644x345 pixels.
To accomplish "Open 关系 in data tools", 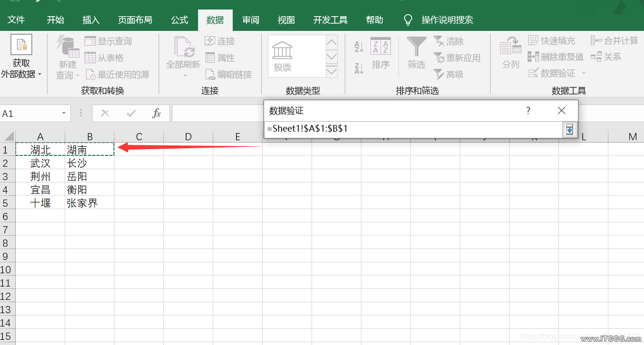I will [x=606, y=57].
